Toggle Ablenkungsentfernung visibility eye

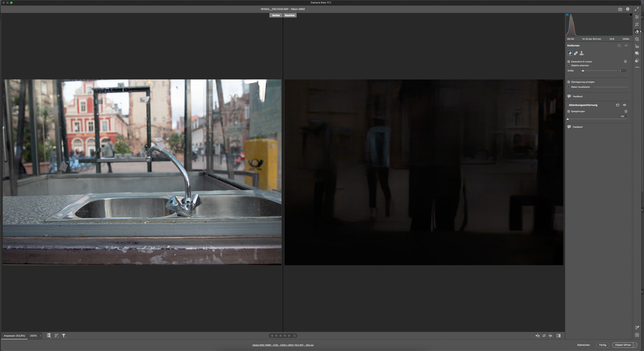click(x=625, y=105)
